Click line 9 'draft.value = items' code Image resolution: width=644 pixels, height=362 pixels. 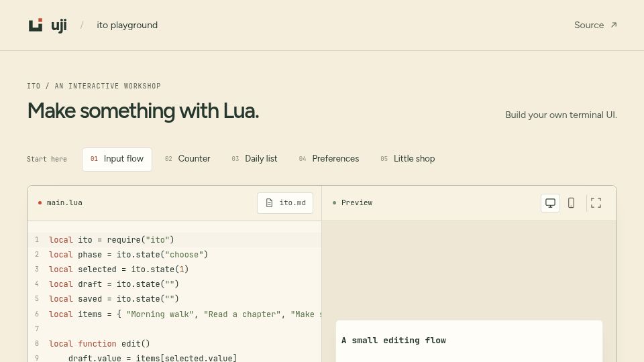coord(152,358)
